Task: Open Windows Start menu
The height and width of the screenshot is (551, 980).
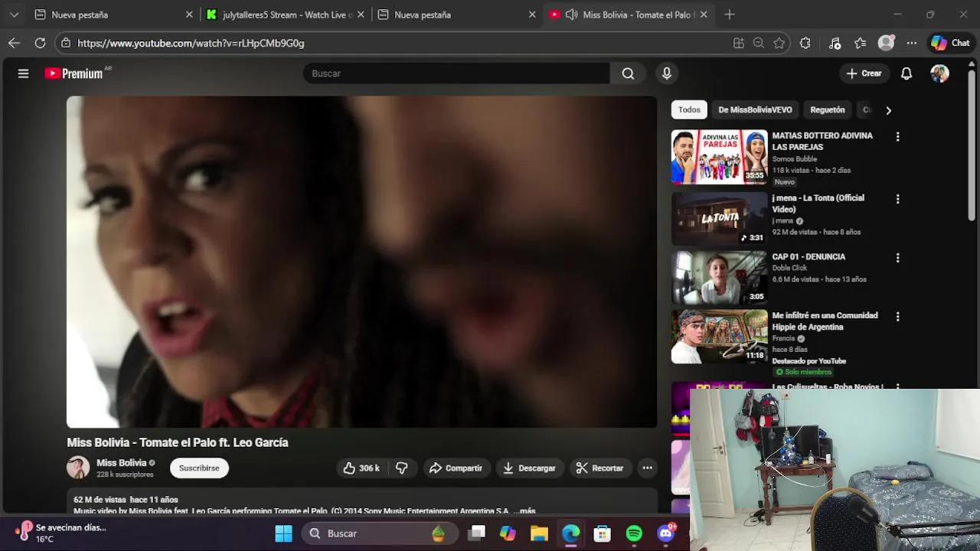Action: click(x=283, y=533)
